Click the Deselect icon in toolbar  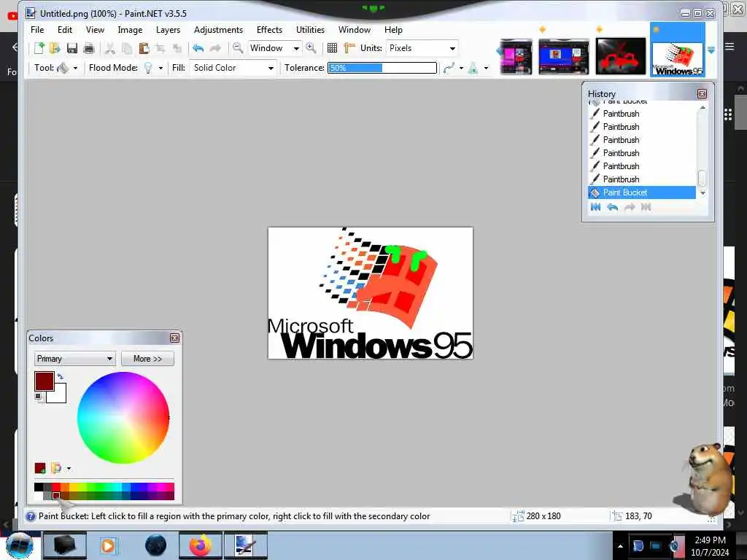pyautogui.click(x=177, y=48)
